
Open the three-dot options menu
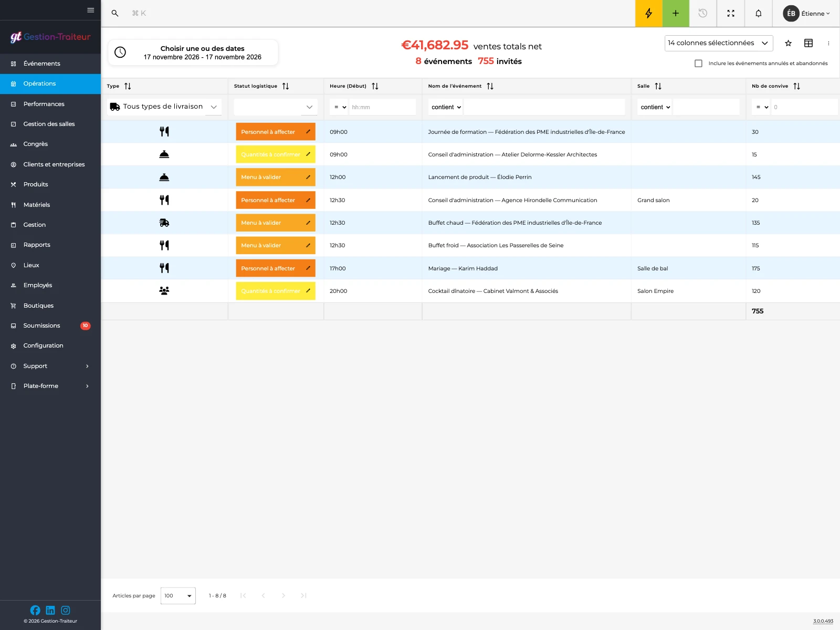tap(828, 43)
